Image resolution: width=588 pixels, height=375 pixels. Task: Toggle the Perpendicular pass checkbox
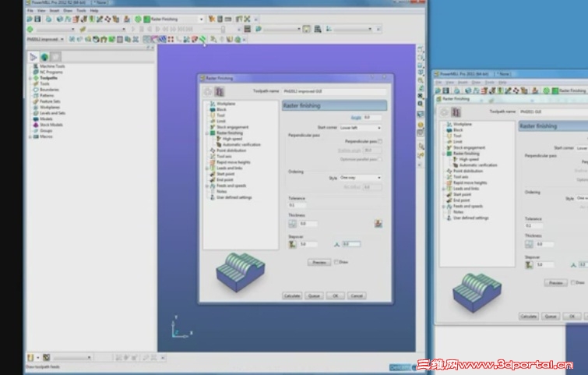click(x=380, y=142)
